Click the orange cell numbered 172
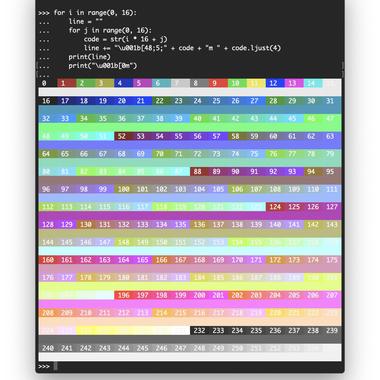 [275, 260]
